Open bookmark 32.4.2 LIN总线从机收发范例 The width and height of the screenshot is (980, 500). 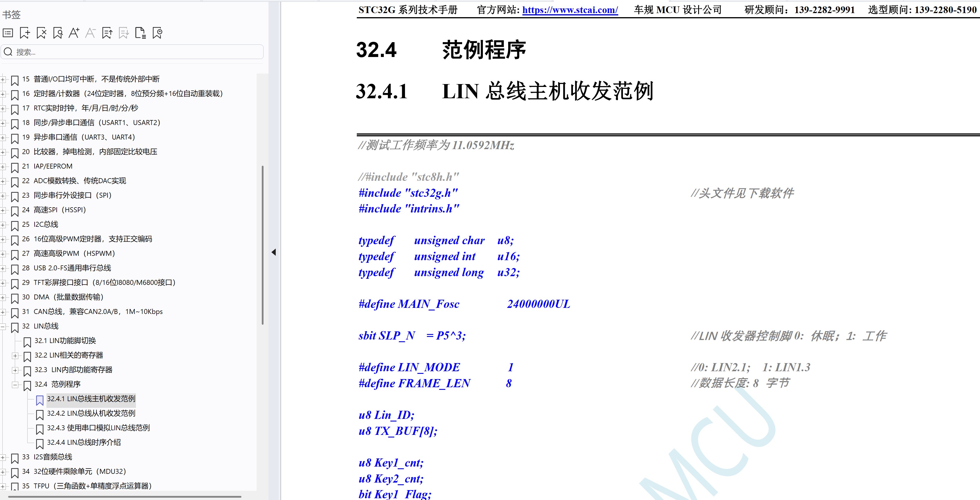[91, 413]
